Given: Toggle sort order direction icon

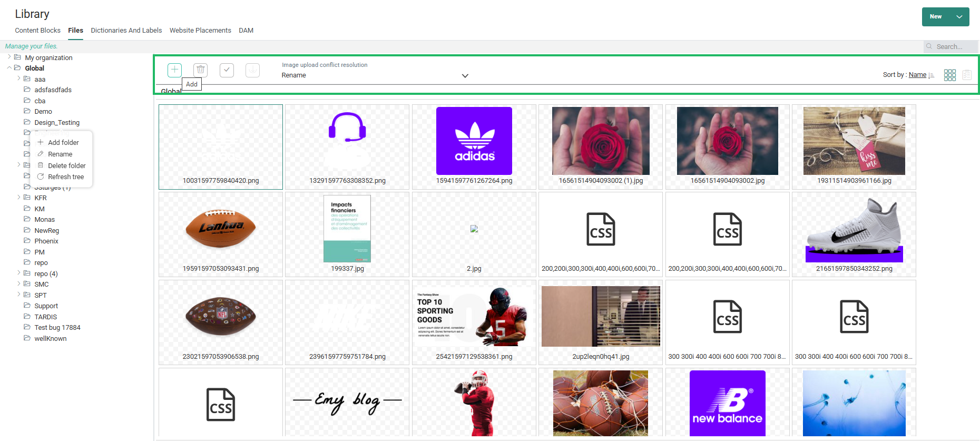Looking at the screenshot, I should pyautogui.click(x=932, y=75).
